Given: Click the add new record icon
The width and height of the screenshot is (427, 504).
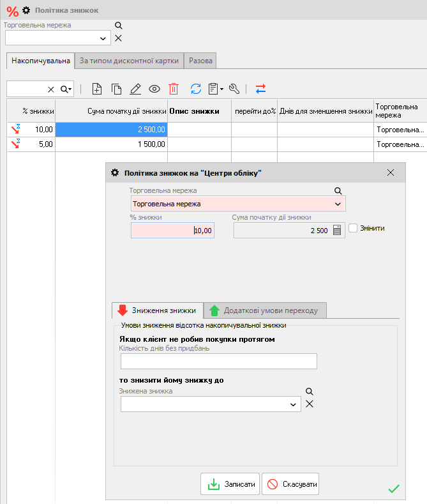Looking at the screenshot, I should (x=97, y=89).
